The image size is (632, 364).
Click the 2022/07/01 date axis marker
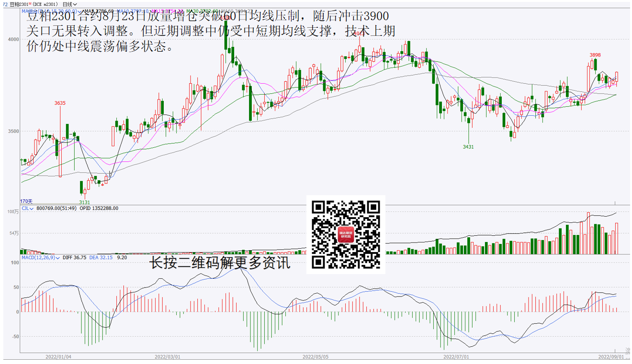point(456,356)
